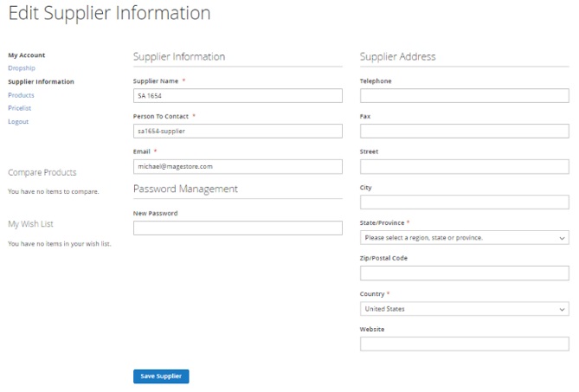The image size is (579, 392).
Task: Log out using the Logout link
Action: tap(18, 121)
